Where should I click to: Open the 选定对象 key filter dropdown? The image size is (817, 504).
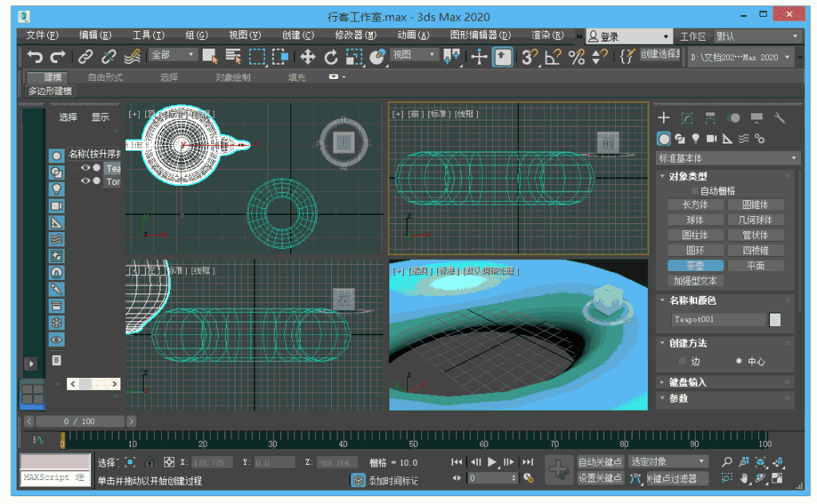coord(668,462)
